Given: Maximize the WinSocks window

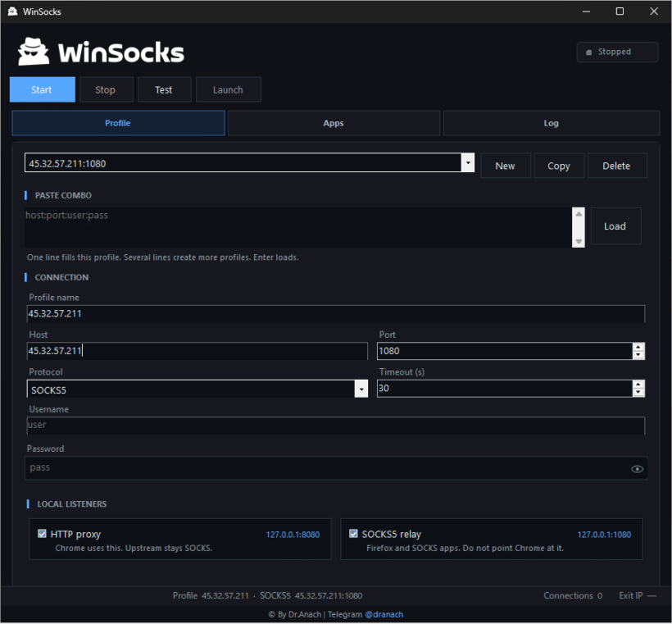Looking at the screenshot, I should click(620, 11).
